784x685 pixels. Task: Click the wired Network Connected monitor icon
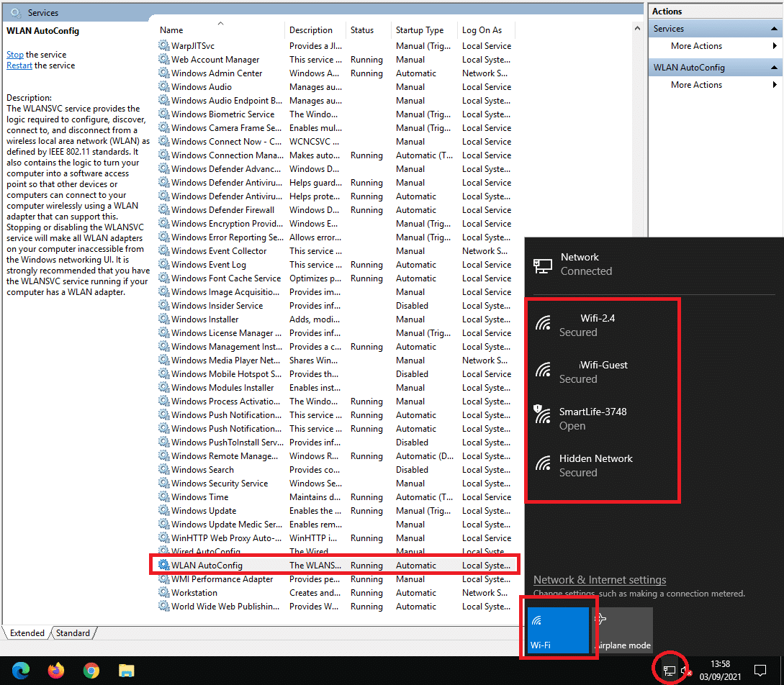(543, 266)
